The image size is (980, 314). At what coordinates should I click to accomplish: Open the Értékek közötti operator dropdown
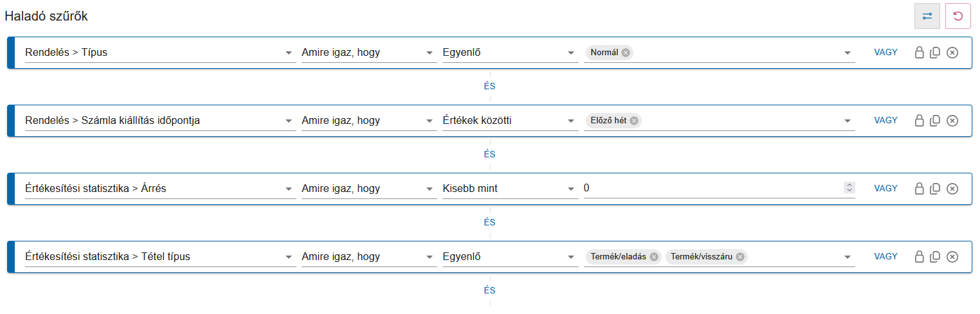coord(570,121)
